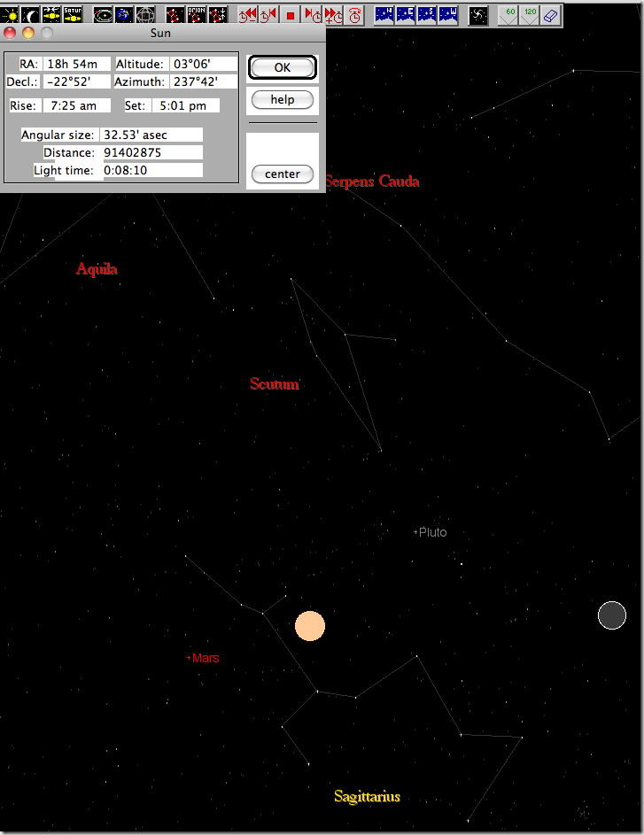Set field of view to 60 degrees
Screen dimensions: 644x835
(508, 14)
